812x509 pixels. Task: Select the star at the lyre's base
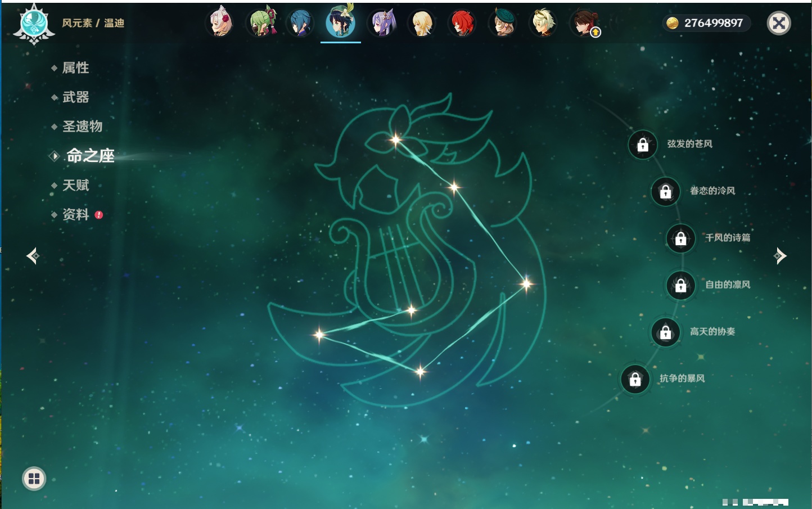click(411, 310)
